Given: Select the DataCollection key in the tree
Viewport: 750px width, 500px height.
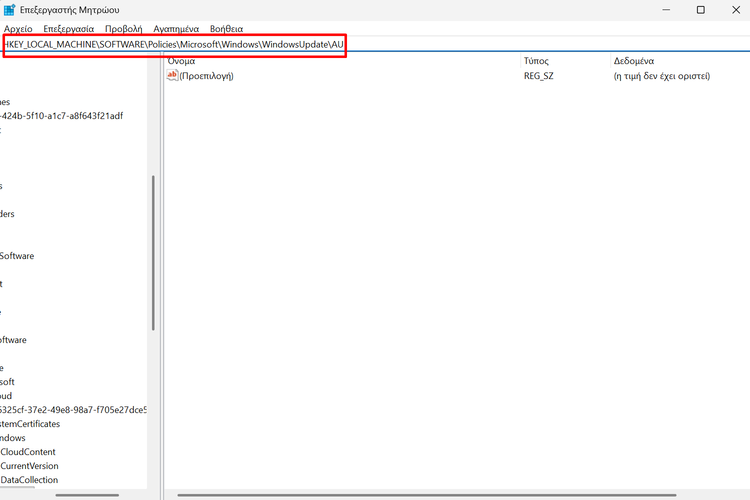Looking at the screenshot, I should click(29, 480).
